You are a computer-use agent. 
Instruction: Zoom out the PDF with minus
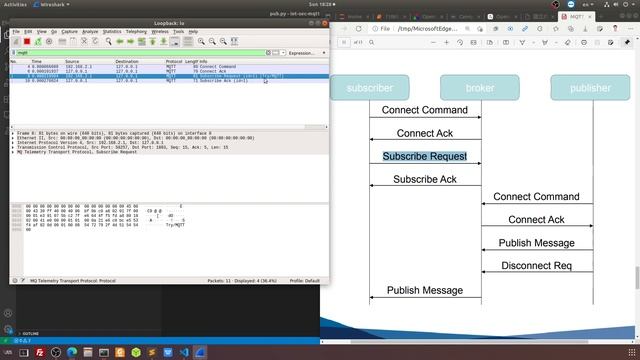coord(433,42)
